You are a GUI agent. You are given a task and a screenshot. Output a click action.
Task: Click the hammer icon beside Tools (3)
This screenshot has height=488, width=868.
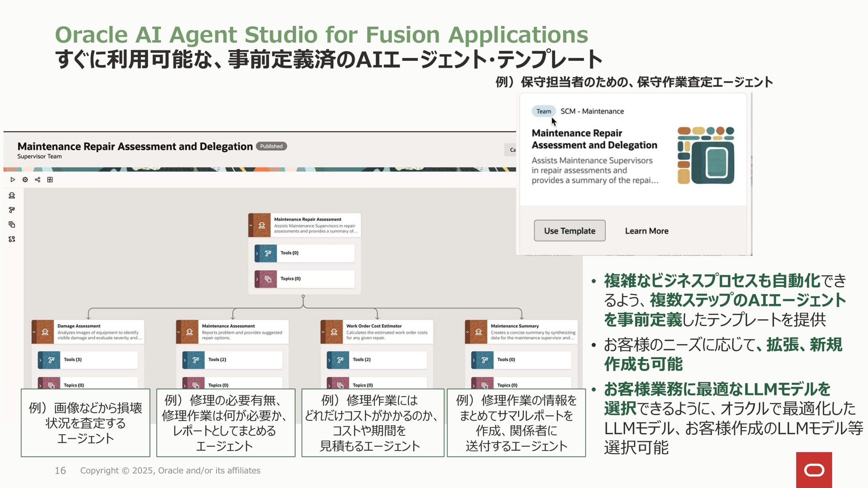(x=51, y=360)
